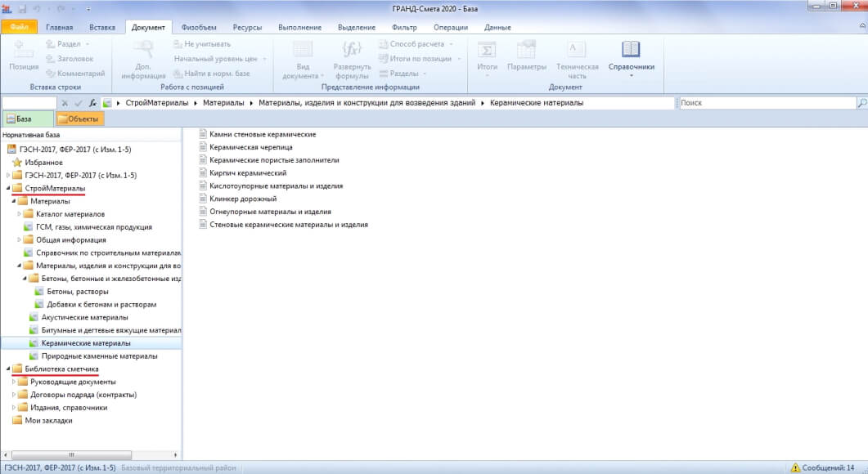Open the Ресурсы ribbon tab
Viewport: 868px width, 474px height.
pyautogui.click(x=247, y=28)
